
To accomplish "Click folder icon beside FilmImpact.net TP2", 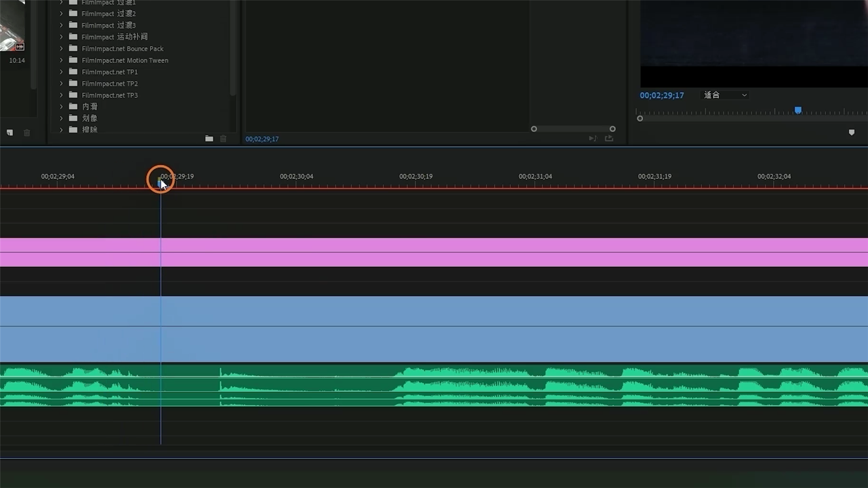I will click(x=73, y=84).
